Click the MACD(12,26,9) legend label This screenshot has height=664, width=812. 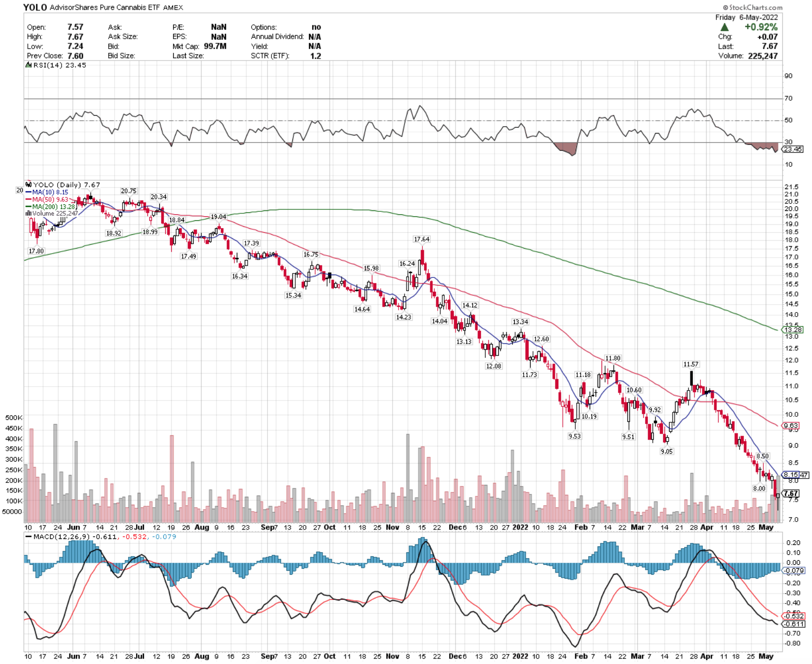point(62,536)
